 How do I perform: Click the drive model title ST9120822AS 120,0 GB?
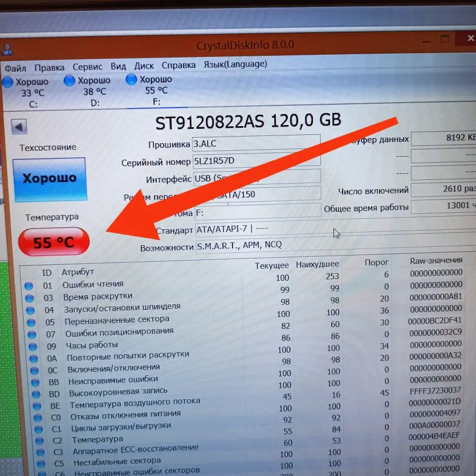tap(248, 121)
